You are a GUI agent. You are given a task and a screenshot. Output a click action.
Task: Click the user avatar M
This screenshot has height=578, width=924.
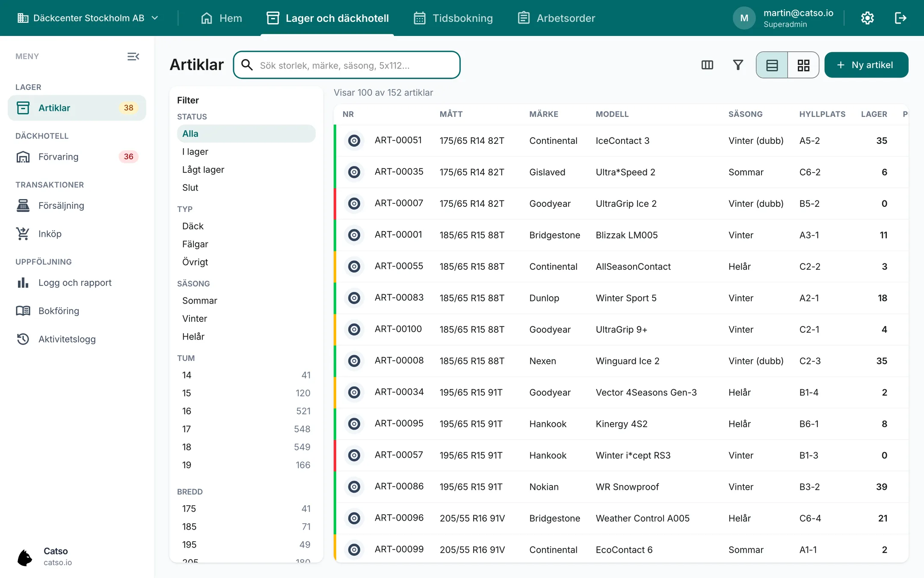[744, 18]
